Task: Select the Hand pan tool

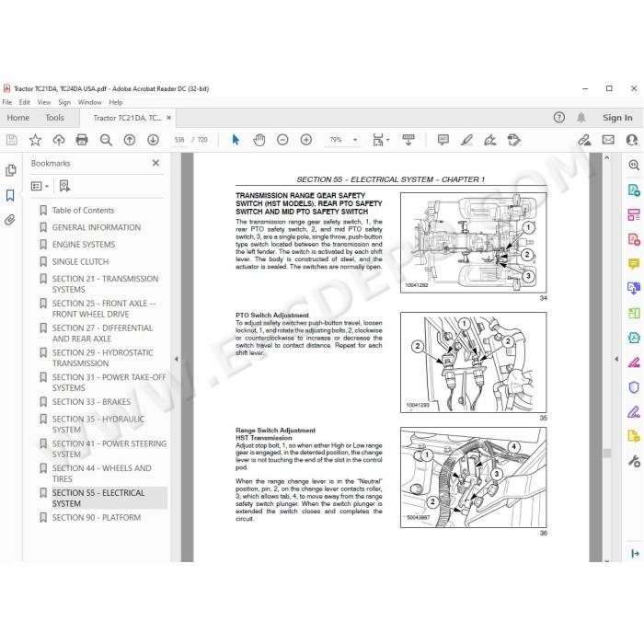Action: pyautogui.click(x=259, y=140)
